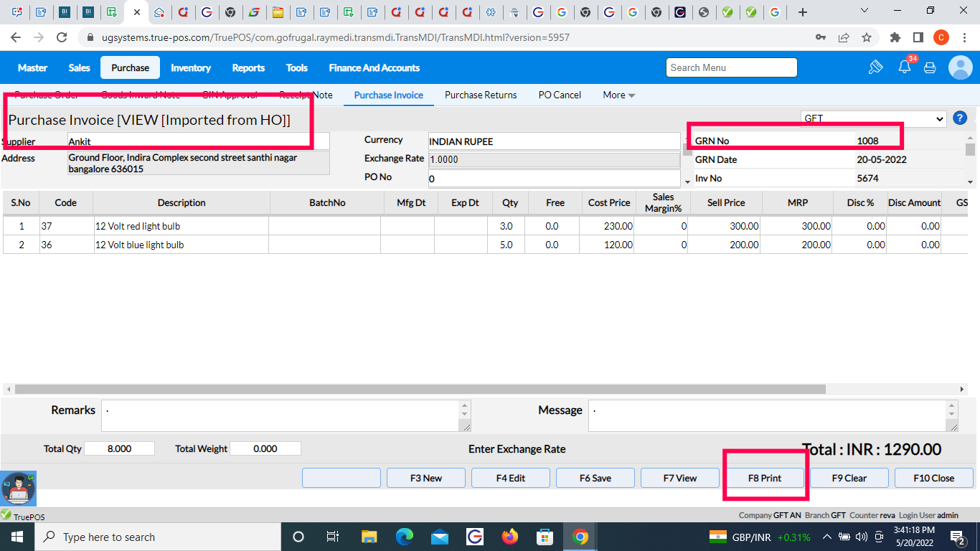This screenshot has height=551, width=980.
Task: Open the GFT branch dropdown
Action: pyautogui.click(x=873, y=119)
